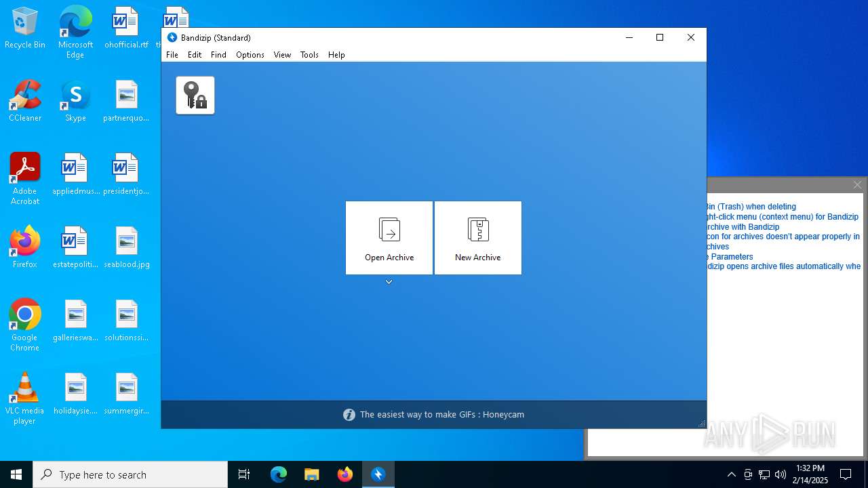Image resolution: width=868 pixels, height=488 pixels.
Task: Select the solutionssi... image file icon
Action: (126, 321)
